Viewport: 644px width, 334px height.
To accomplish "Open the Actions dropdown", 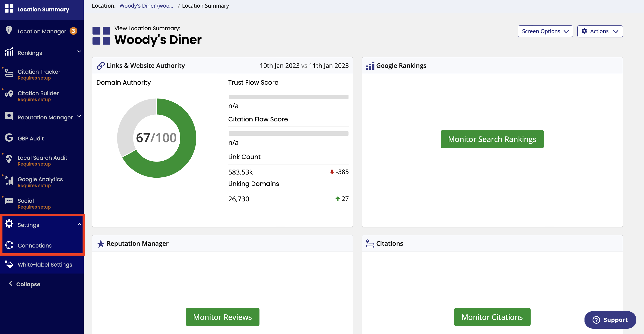I will 600,31.
